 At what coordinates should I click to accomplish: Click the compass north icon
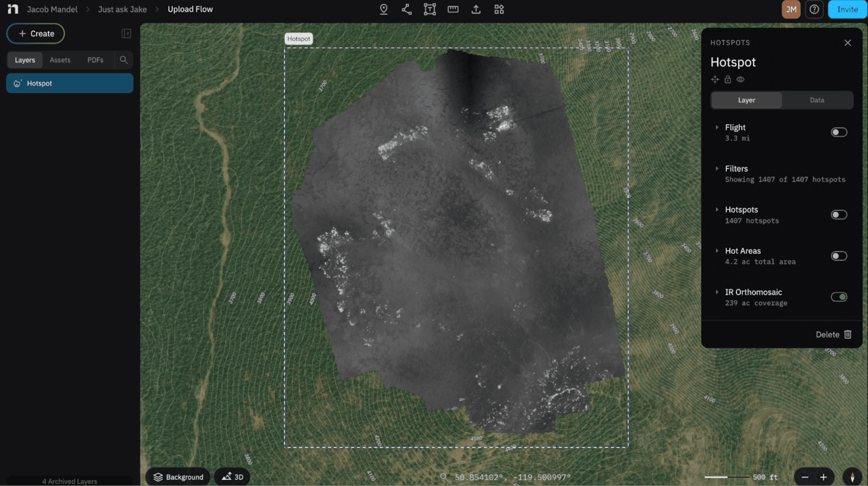point(852,477)
